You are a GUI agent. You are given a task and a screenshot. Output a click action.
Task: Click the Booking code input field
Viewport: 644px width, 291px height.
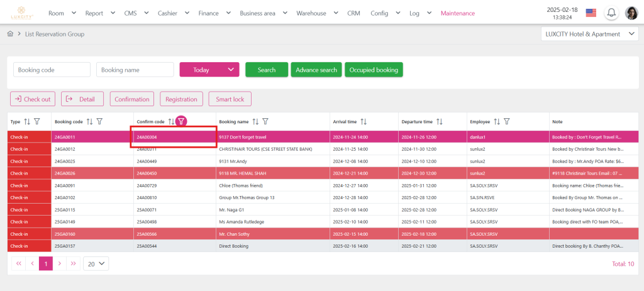coord(52,70)
